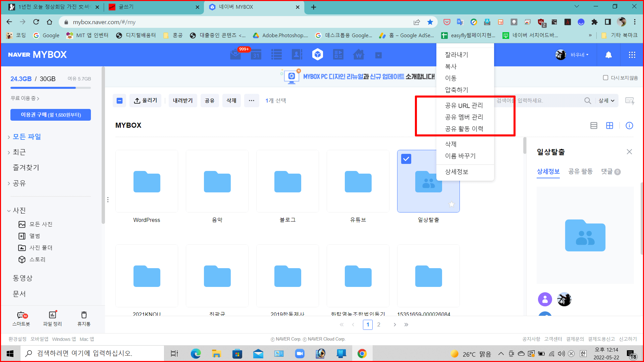Open the 파일 정리 icon
The height and width of the screenshot is (362, 644).
(53, 315)
